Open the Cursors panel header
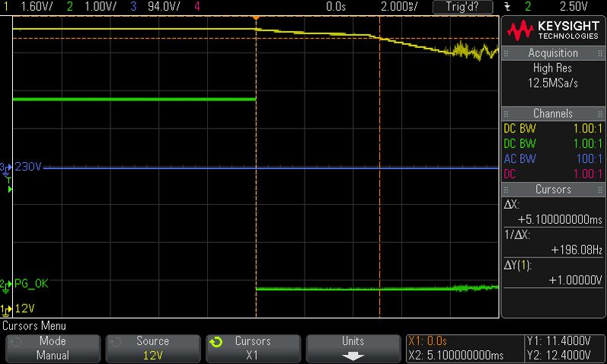The width and height of the screenshot is (607, 364). (x=553, y=190)
